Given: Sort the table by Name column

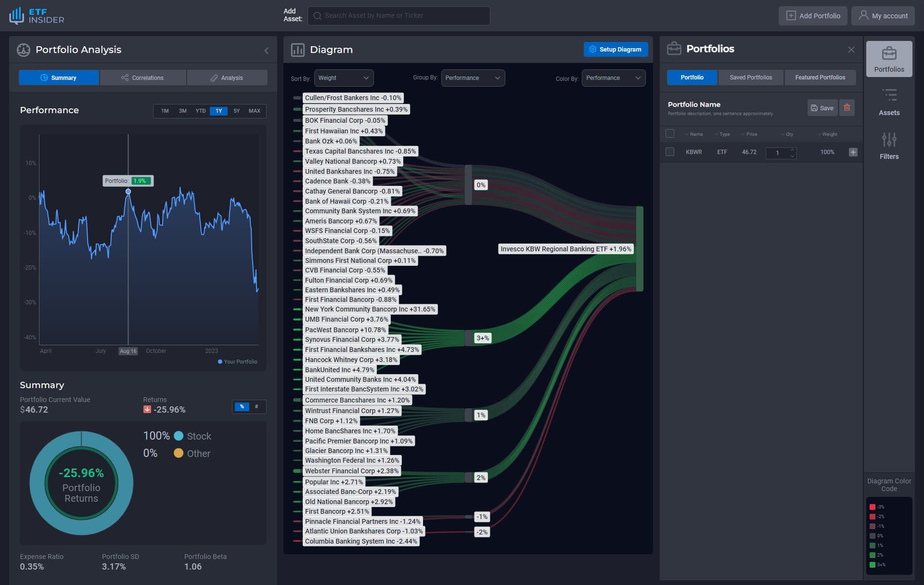Looking at the screenshot, I should [693, 134].
